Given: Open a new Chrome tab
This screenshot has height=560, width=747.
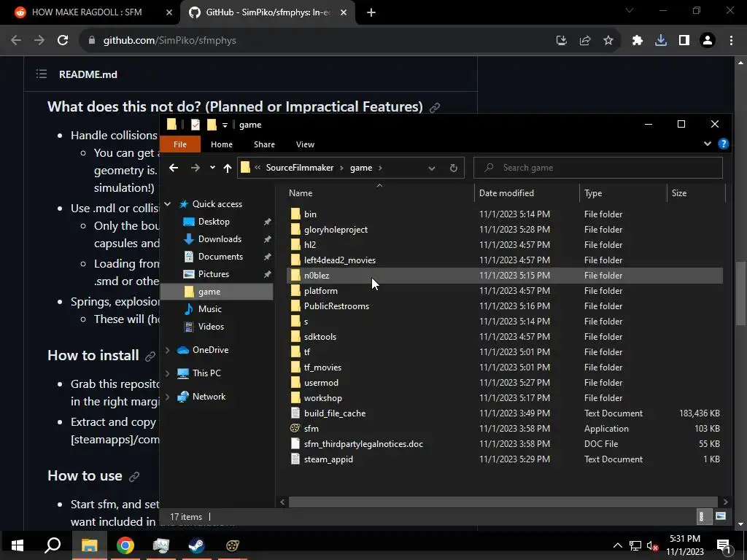Looking at the screenshot, I should click(371, 12).
